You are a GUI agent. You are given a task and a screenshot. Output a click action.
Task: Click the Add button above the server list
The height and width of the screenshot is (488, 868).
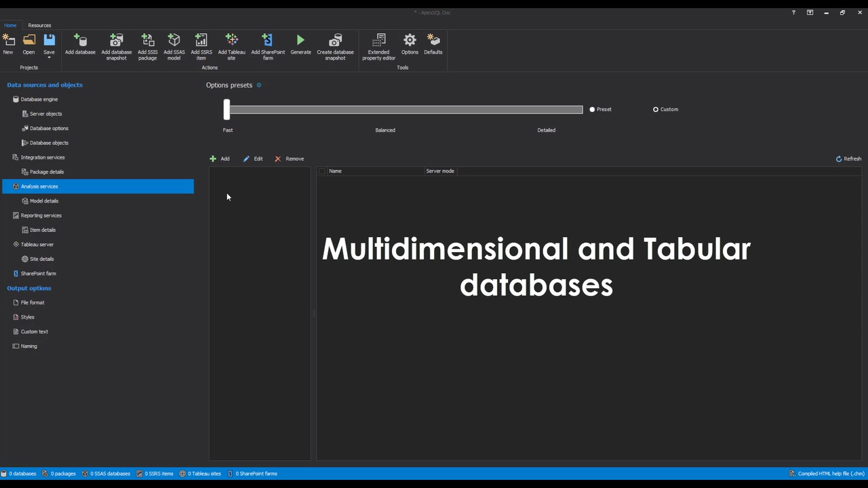(220, 158)
